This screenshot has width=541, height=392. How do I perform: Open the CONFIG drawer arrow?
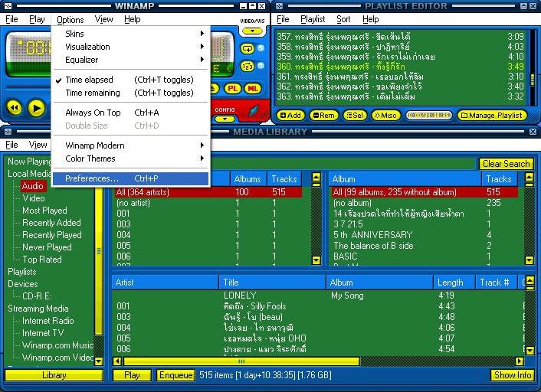[x=225, y=119]
